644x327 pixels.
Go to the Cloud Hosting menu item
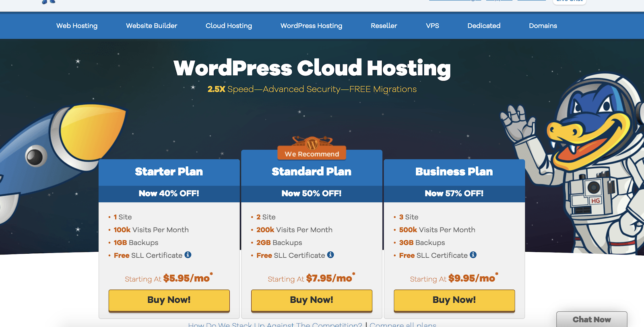229,26
